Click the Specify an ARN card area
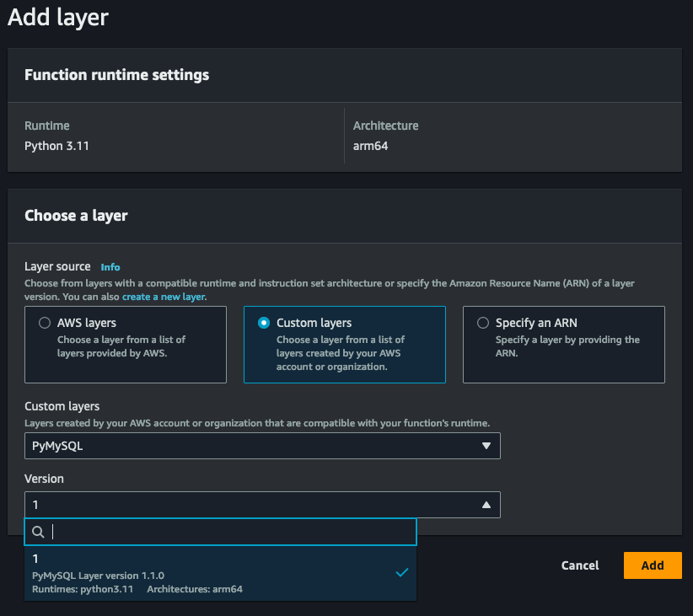The height and width of the screenshot is (616, 693). pos(563,345)
